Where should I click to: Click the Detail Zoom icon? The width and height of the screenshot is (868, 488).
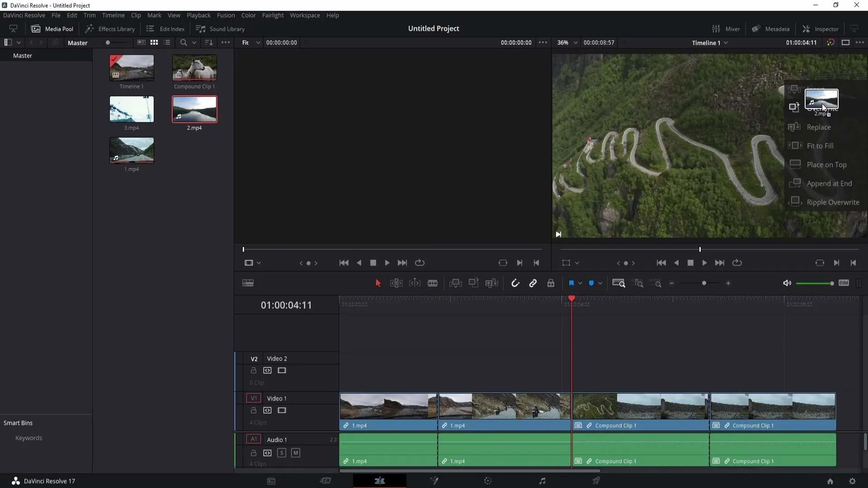(638, 283)
